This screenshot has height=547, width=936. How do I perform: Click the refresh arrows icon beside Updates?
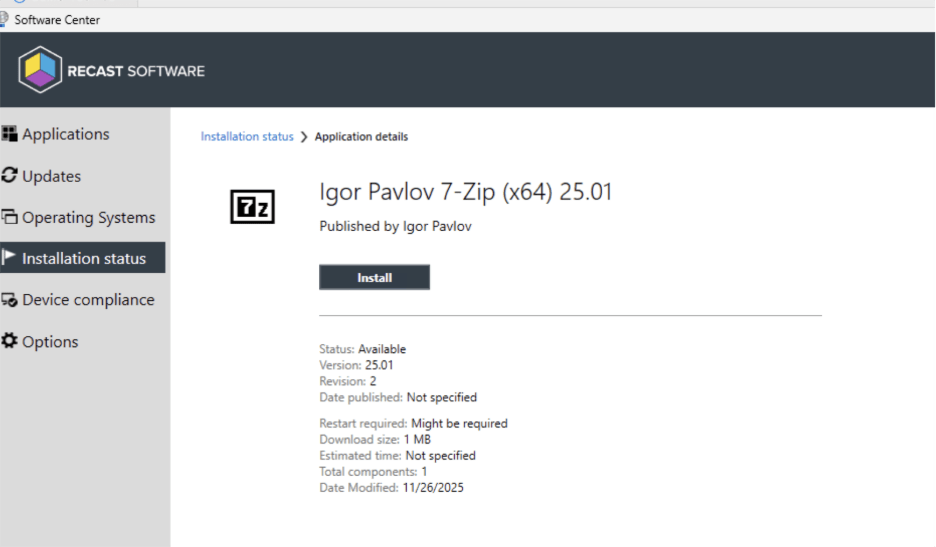click(x=10, y=176)
